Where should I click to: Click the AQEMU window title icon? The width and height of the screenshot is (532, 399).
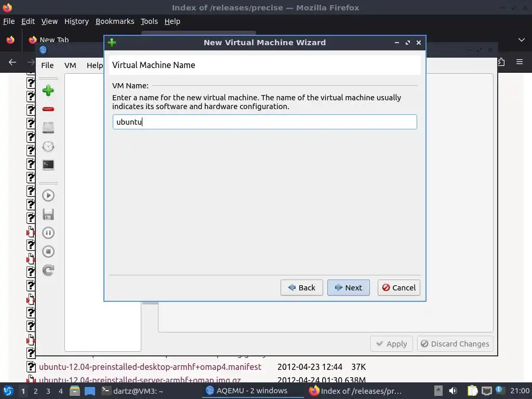[43, 50]
